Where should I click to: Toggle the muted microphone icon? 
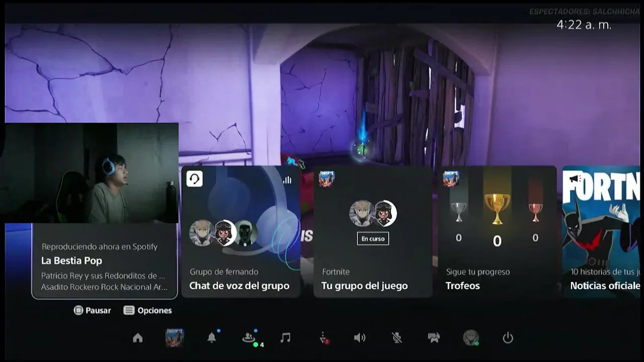[397, 338]
